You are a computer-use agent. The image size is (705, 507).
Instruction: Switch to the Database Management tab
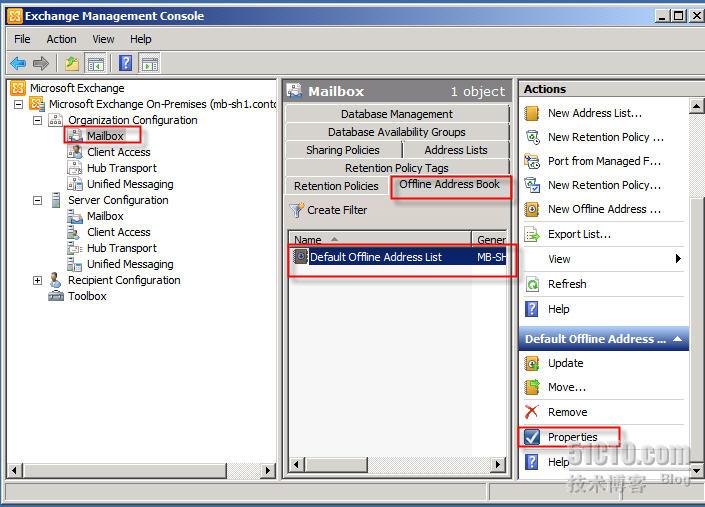[x=397, y=114]
